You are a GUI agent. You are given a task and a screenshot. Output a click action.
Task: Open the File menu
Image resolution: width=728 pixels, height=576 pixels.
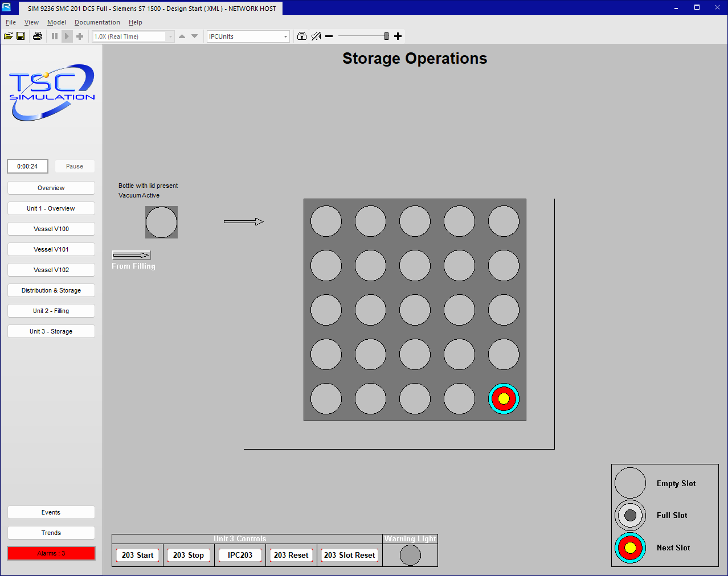(x=11, y=22)
